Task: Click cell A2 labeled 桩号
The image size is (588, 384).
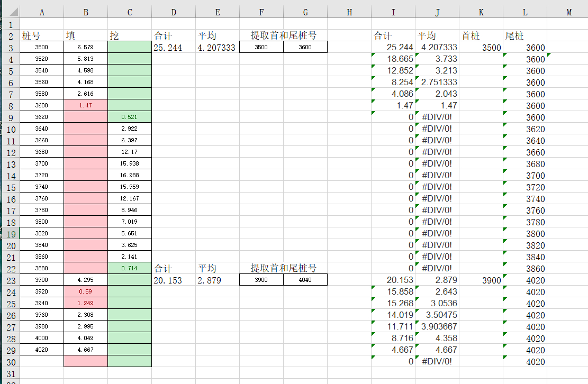Action: click(42, 35)
